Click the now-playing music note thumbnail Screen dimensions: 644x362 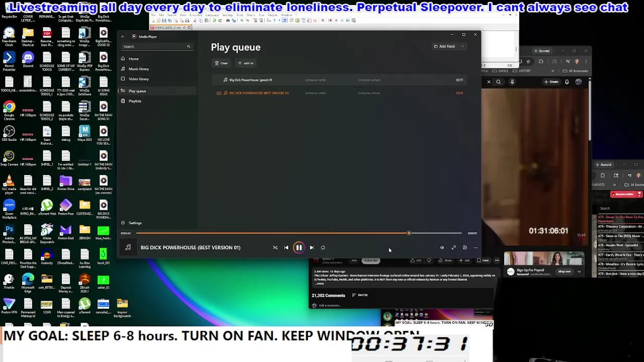point(128,247)
